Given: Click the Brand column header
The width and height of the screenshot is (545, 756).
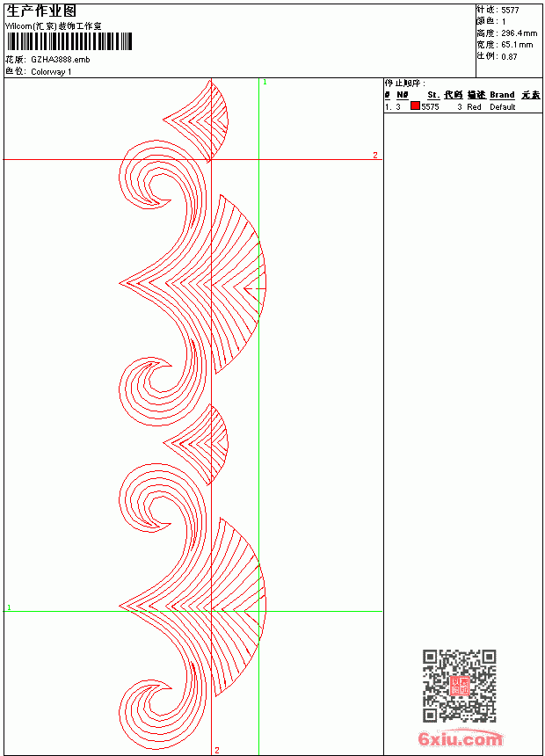Looking at the screenshot, I should click(502, 95).
